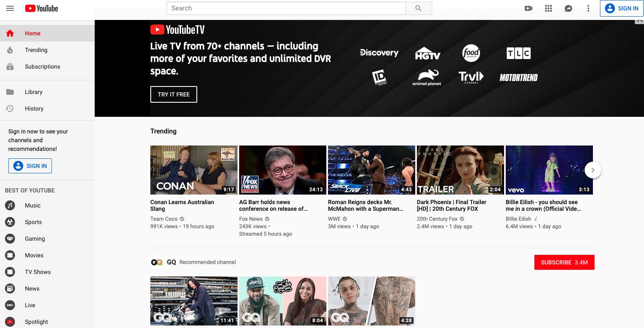The height and width of the screenshot is (328, 644).
Task: Click the YouTubeTV logo in banner
Action: point(177,30)
